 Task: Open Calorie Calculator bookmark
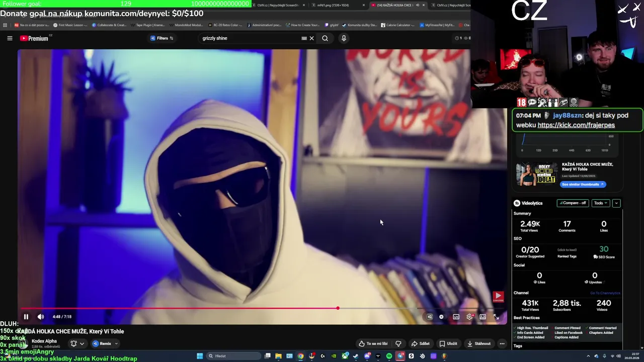(397, 25)
